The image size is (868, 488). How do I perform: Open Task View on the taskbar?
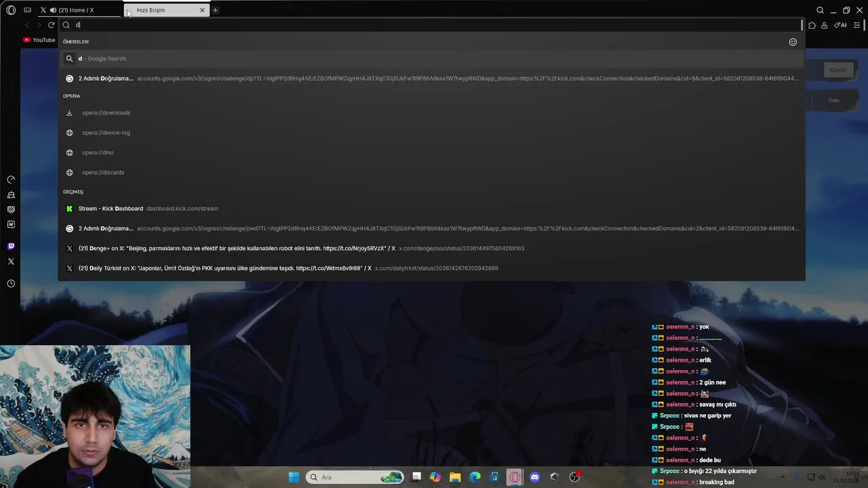(416, 477)
